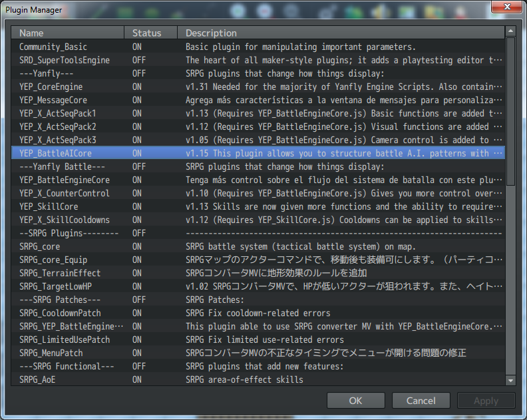Click the vertical scrollbar thumb
Viewport: 527px width, 420px height.
pyautogui.click(x=510, y=111)
